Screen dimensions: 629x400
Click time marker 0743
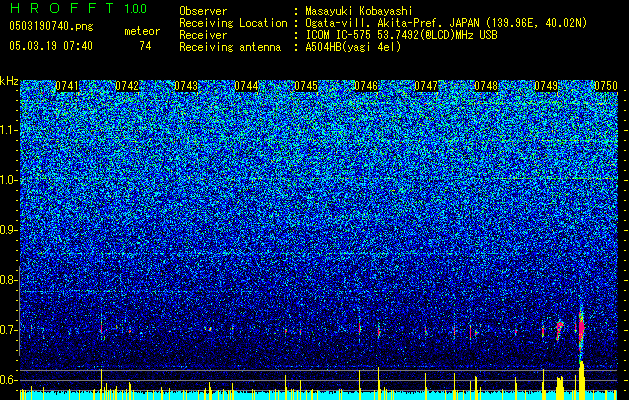(187, 86)
